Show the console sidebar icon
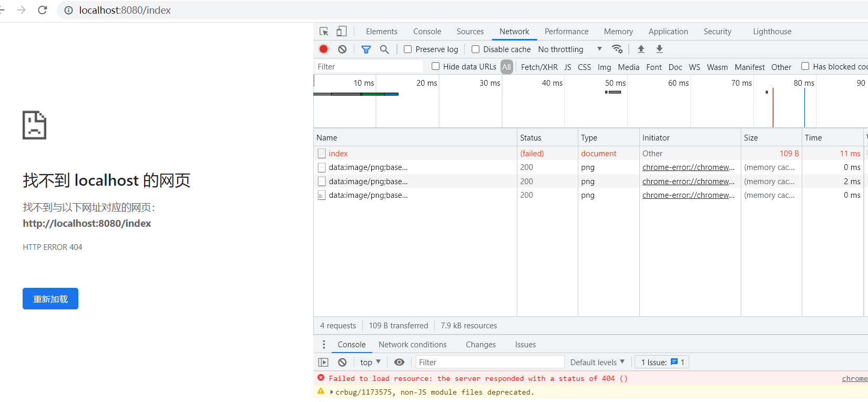868x402 pixels. tap(323, 362)
